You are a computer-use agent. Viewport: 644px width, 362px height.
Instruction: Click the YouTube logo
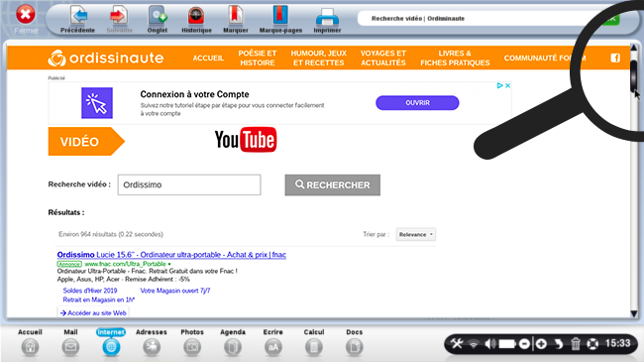coord(246,140)
